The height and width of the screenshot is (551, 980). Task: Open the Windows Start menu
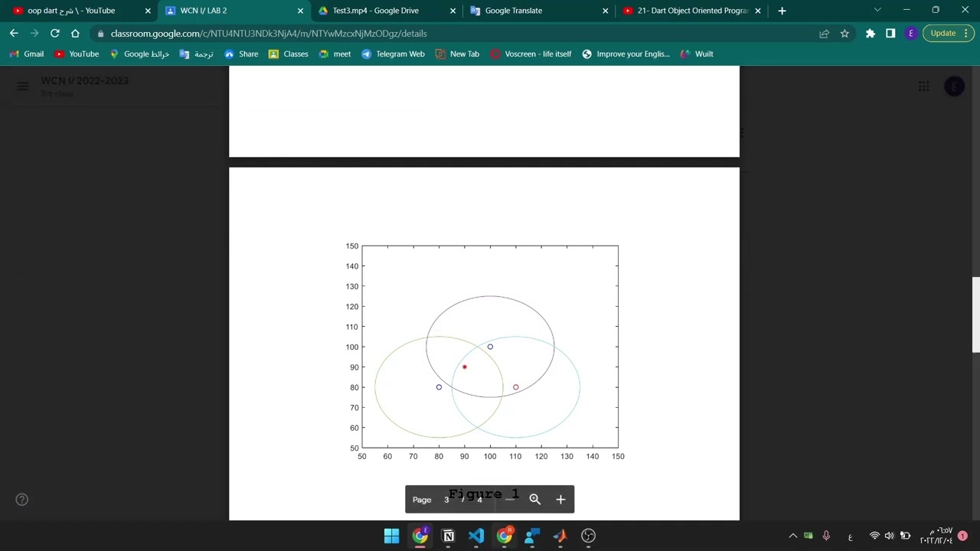391,536
